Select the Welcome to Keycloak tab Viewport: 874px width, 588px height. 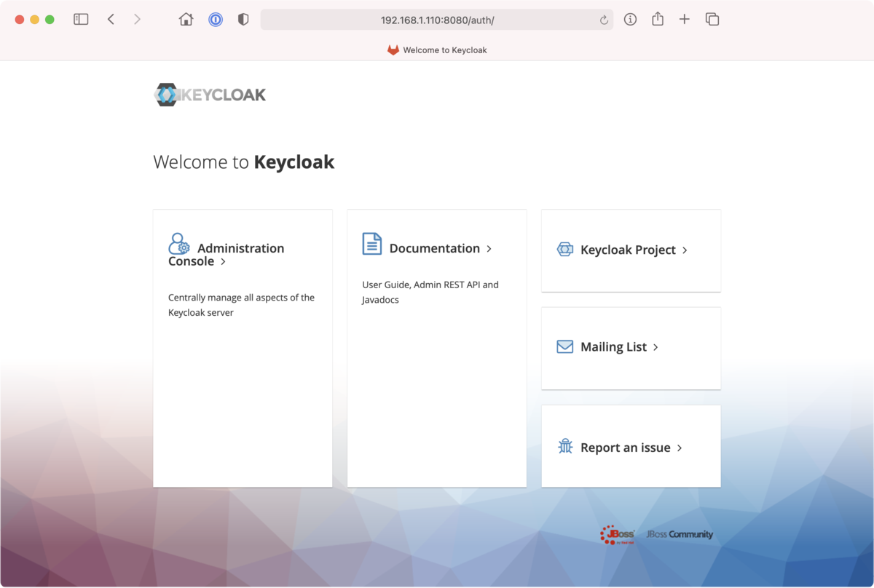tap(437, 50)
